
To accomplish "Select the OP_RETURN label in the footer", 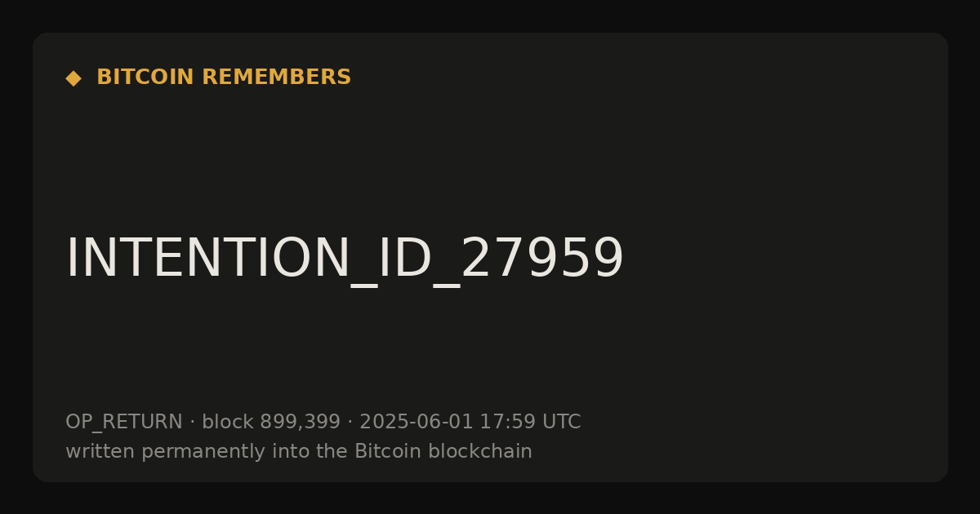I will pos(124,423).
